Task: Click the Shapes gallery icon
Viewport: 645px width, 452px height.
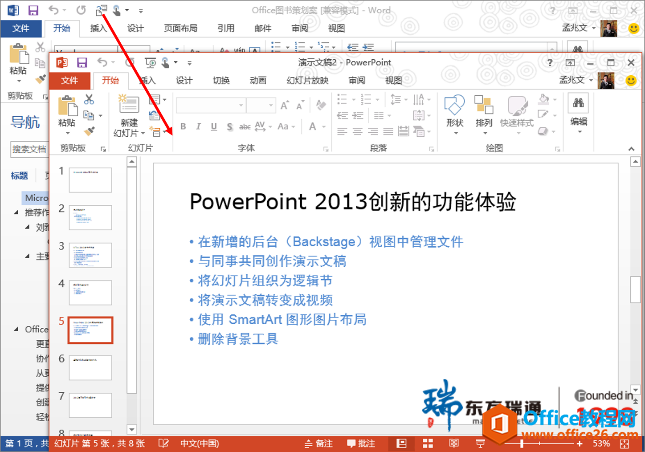Action: click(x=455, y=104)
